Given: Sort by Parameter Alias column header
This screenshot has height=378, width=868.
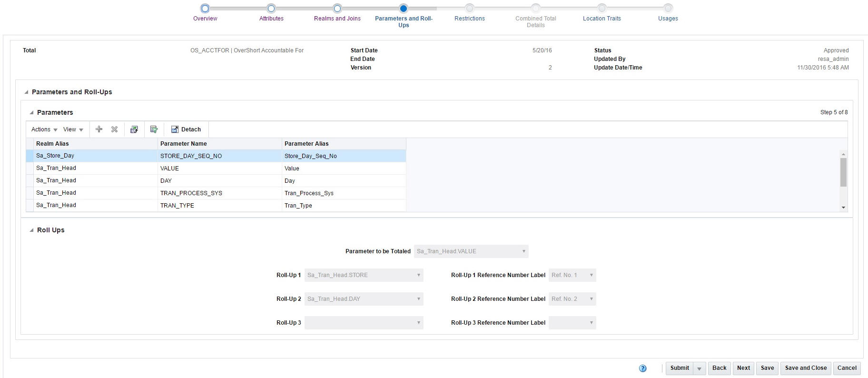Looking at the screenshot, I should coord(344,144).
